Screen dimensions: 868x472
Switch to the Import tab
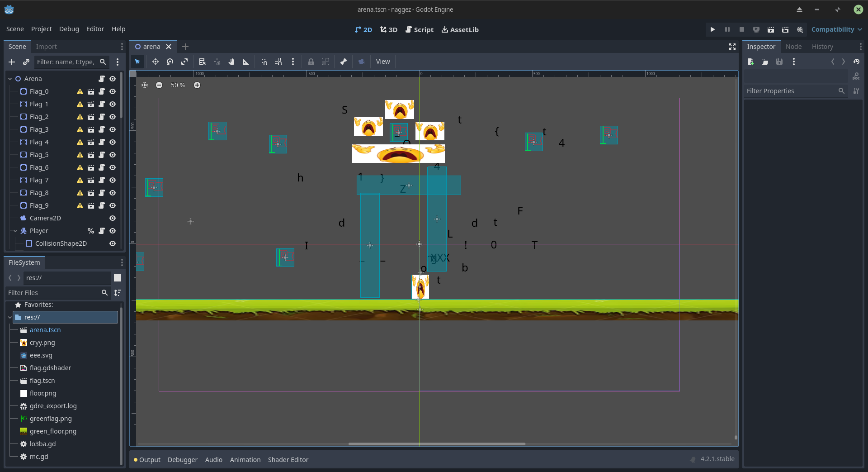tap(46, 47)
